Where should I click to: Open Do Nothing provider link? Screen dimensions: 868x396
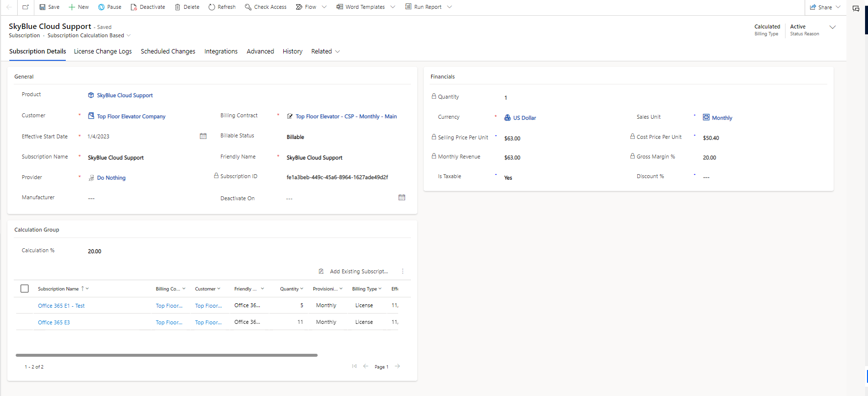pos(111,178)
